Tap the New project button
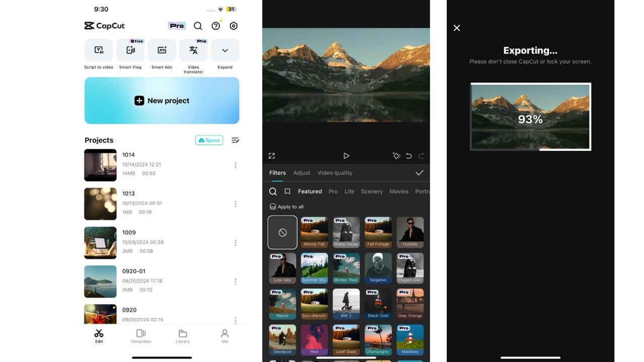This screenshot has width=644, height=362. click(162, 100)
